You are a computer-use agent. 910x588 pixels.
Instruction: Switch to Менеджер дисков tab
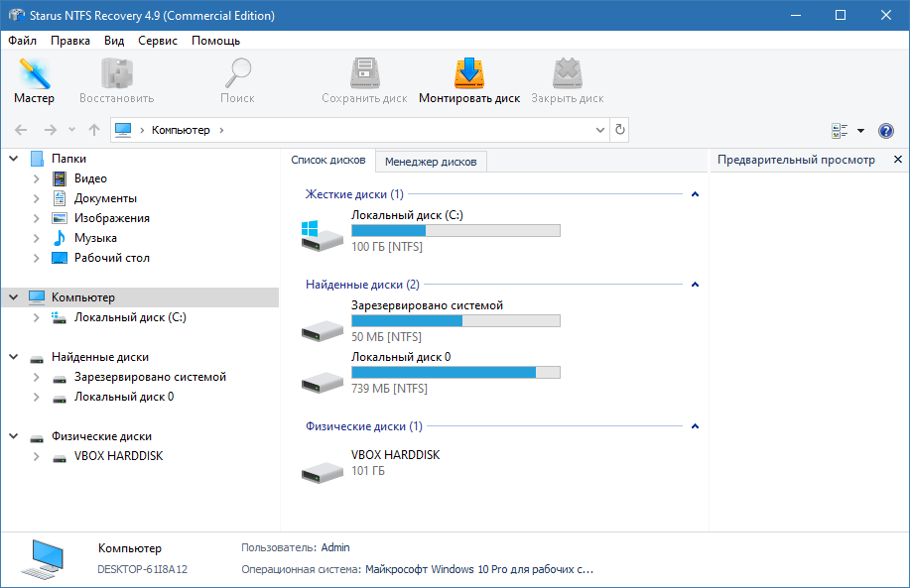[x=432, y=162]
